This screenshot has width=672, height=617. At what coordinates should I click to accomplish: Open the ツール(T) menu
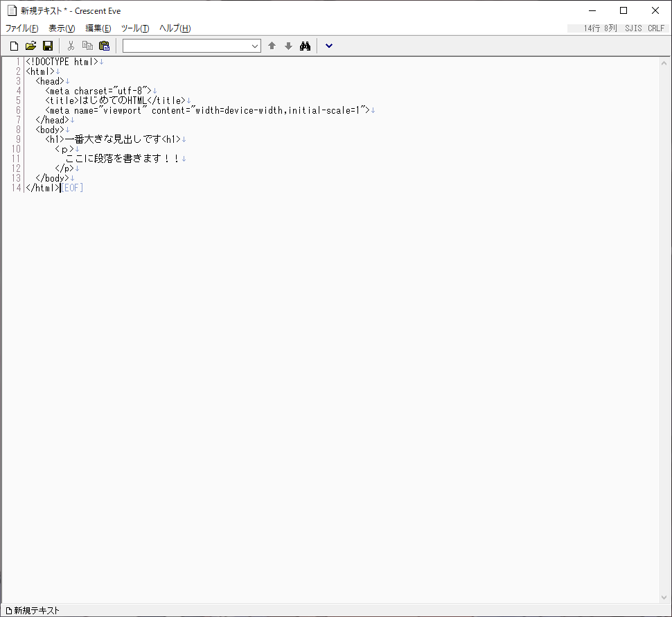pyautogui.click(x=135, y=28)
